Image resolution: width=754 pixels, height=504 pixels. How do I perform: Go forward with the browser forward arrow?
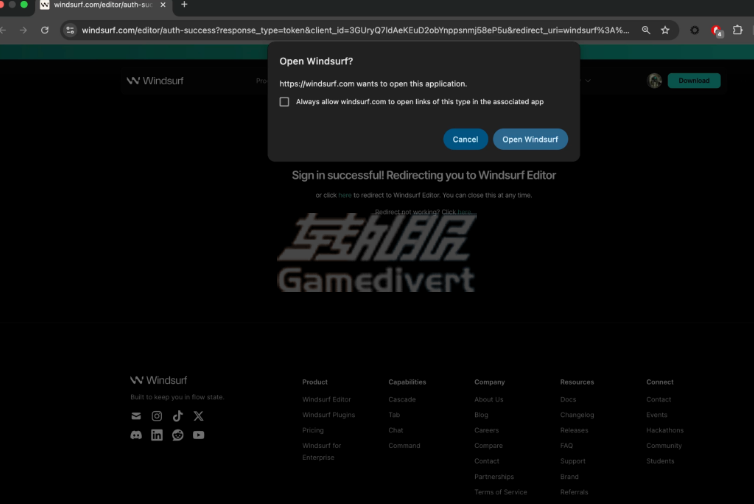click(x=23, y=30)
